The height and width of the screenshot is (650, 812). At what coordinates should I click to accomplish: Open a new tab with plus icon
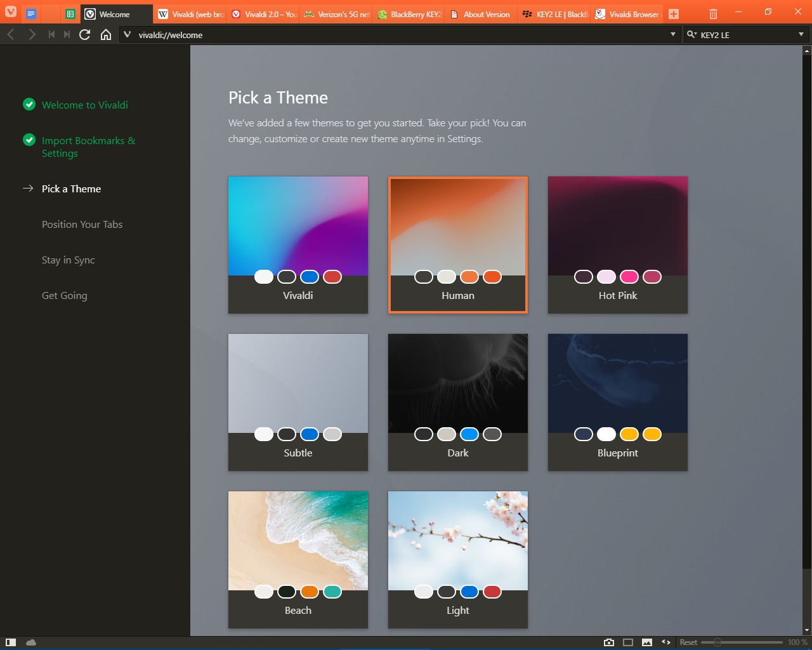pyautogui.click(x=674, y=13)
